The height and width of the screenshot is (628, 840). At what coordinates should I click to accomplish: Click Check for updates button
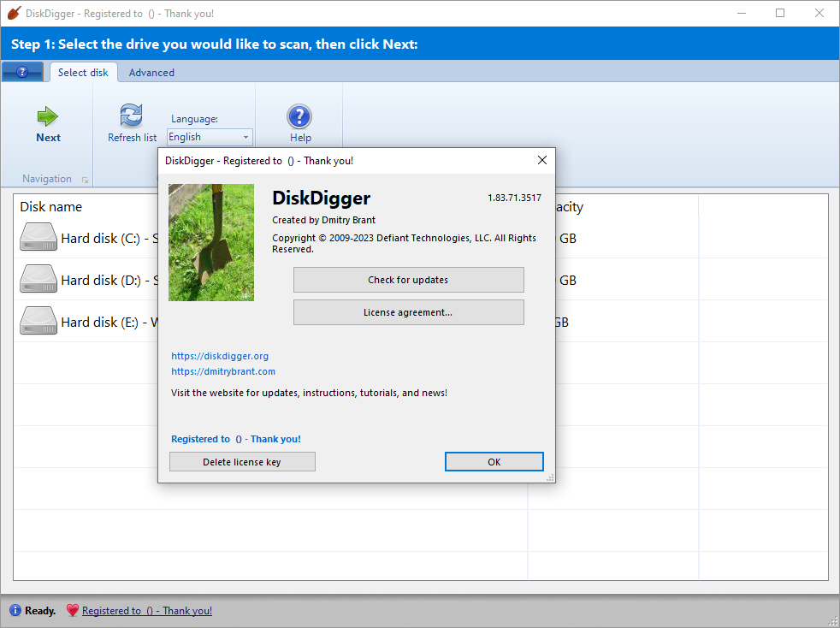(x=408, y=280)
